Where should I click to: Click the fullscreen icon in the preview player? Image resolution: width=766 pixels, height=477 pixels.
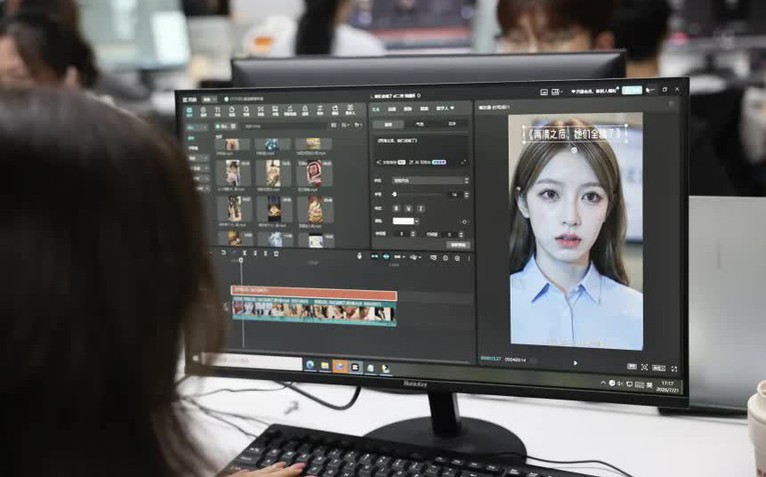[674, 369]
